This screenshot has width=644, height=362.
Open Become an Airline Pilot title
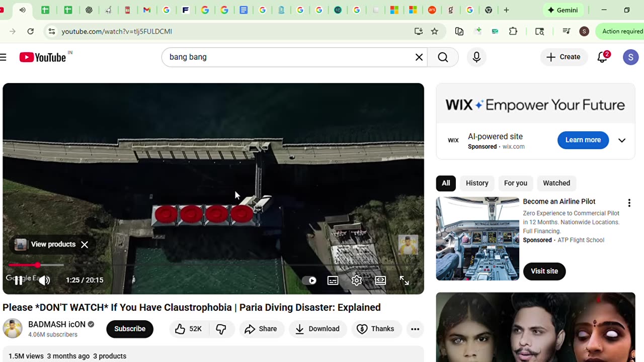(559, 202)
